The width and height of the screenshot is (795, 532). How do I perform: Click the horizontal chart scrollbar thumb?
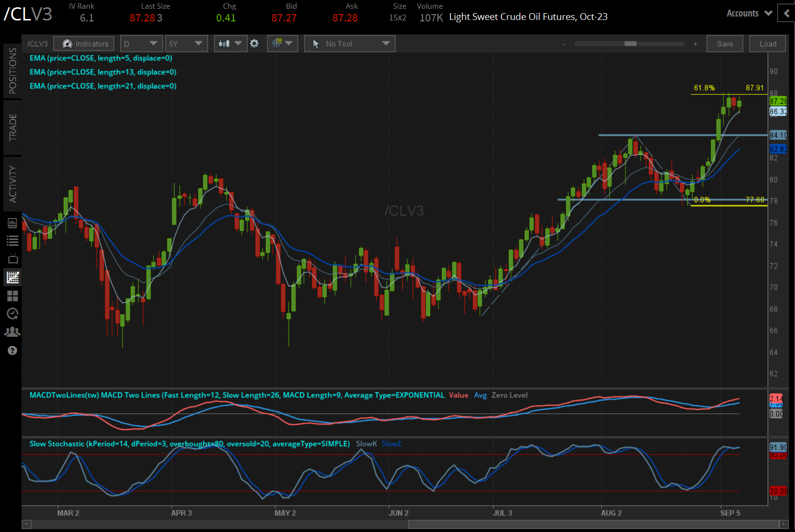tap(593, 524)
